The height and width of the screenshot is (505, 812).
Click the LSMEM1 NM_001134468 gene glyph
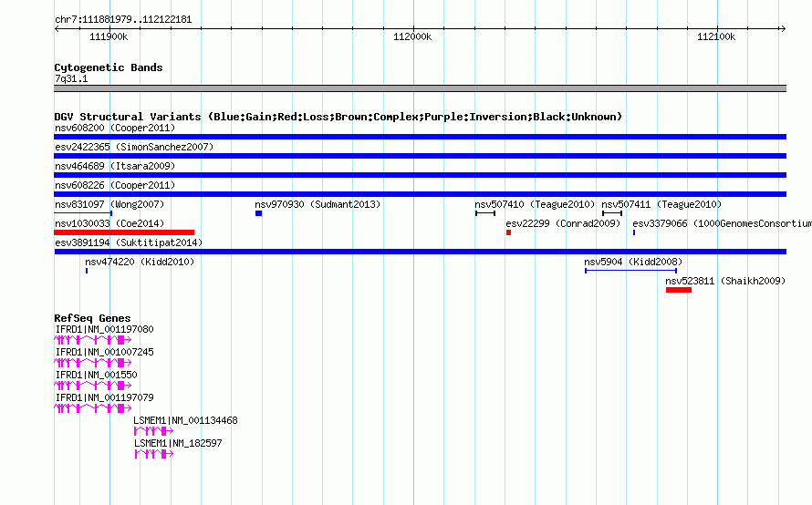(x=153, y=431)
